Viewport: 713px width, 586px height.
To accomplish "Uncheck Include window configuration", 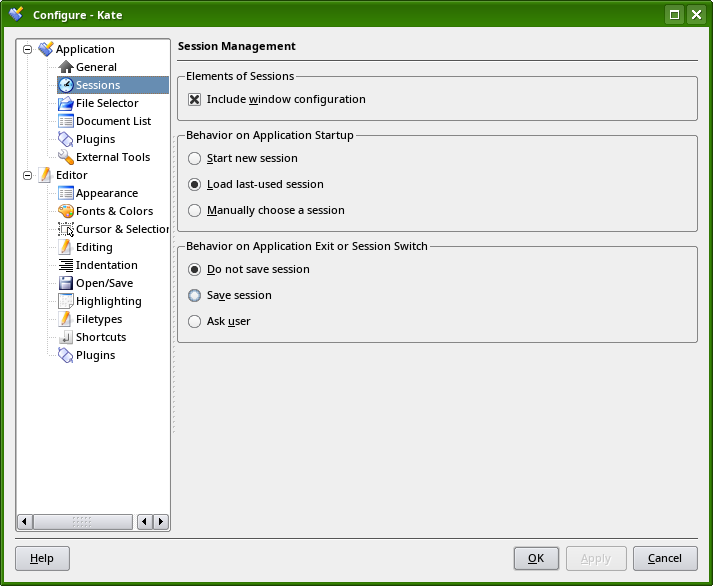I will (x=195, y=99).
